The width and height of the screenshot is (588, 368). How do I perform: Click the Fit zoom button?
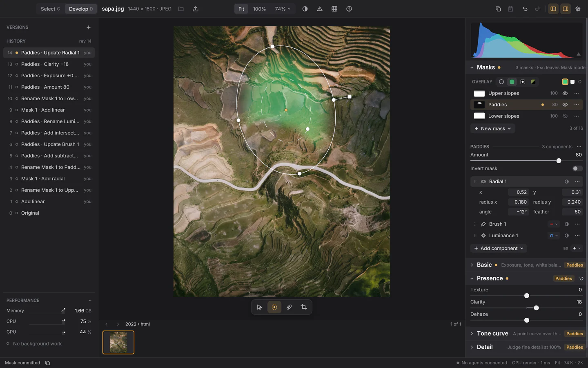tap(241, 9)
